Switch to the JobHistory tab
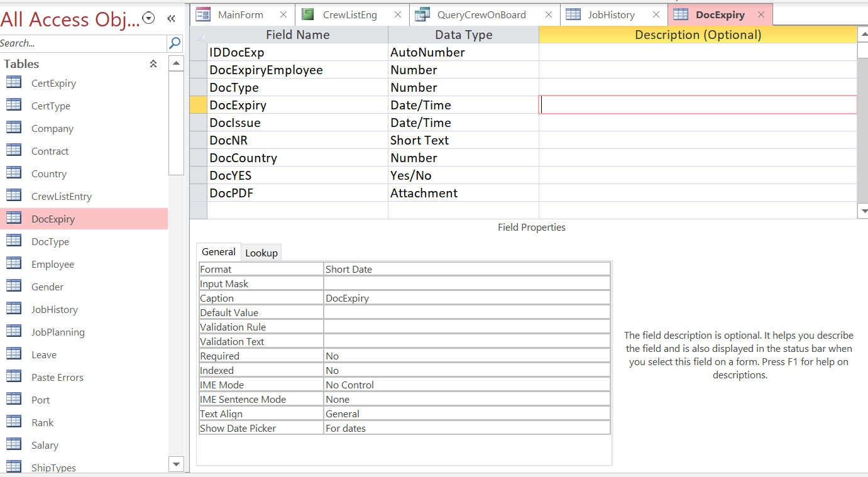 pos(611,14)
